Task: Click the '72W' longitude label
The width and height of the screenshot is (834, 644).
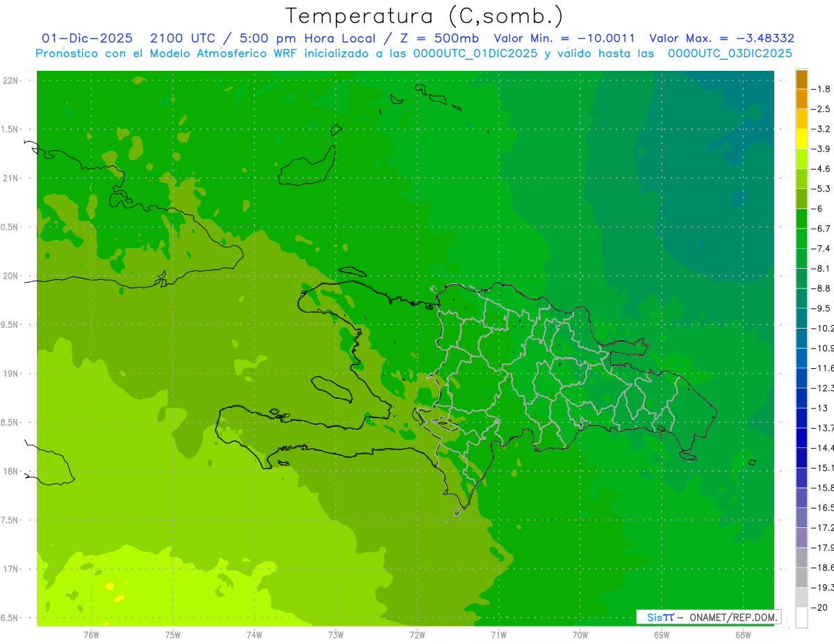Action: coord(417,635)
